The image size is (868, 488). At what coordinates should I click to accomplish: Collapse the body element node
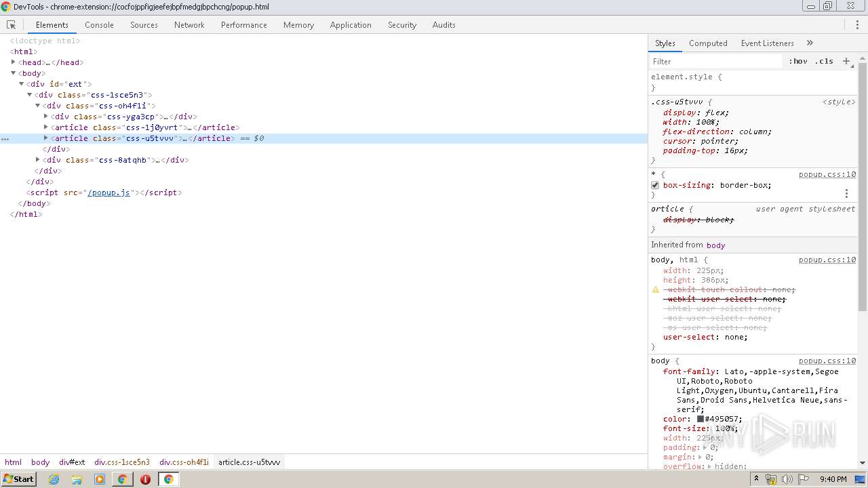coord(14,73)
